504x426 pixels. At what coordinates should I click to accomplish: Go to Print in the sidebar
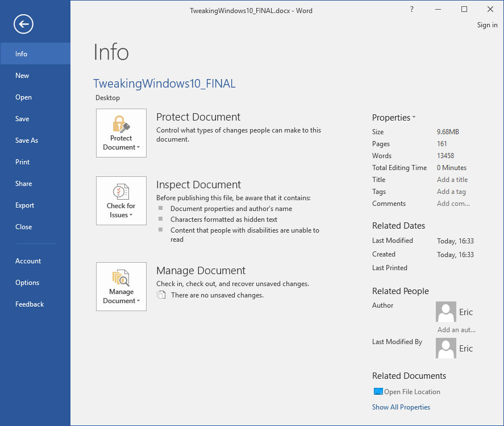pos(35,162)
